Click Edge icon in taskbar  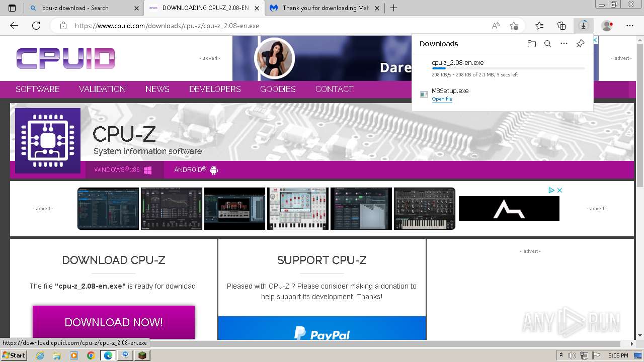108,355
